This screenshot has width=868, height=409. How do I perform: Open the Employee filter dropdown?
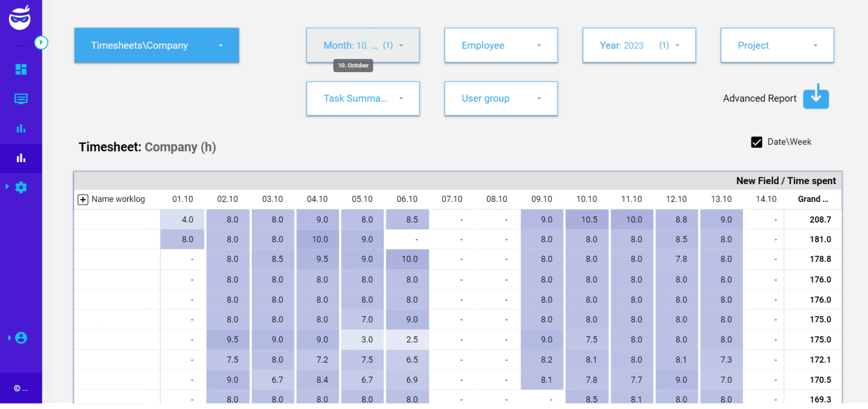coord(501,45)
